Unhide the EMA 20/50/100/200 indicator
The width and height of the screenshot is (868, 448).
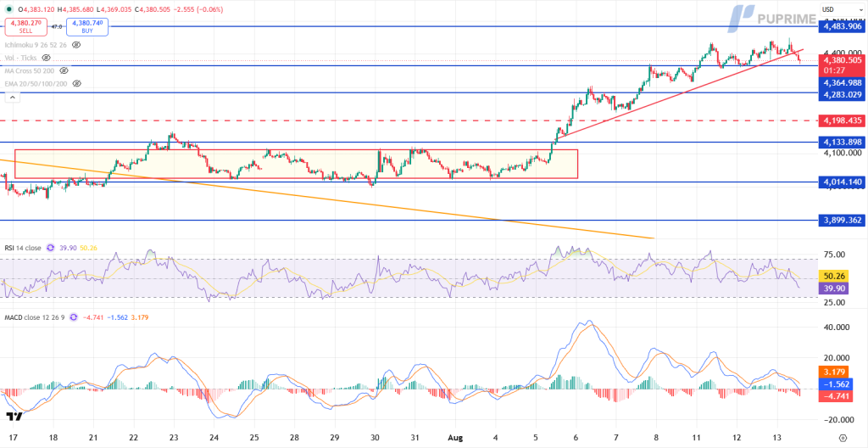tap(77, 83)
